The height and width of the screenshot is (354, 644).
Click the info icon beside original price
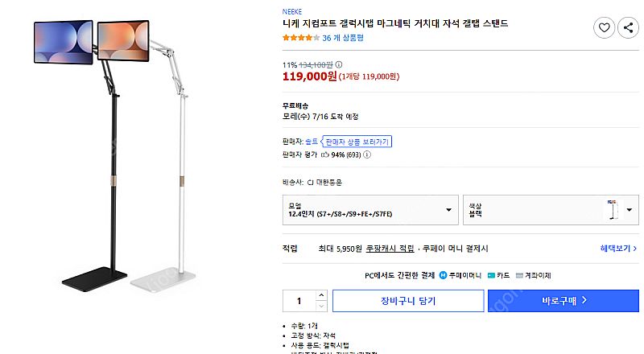339,64
